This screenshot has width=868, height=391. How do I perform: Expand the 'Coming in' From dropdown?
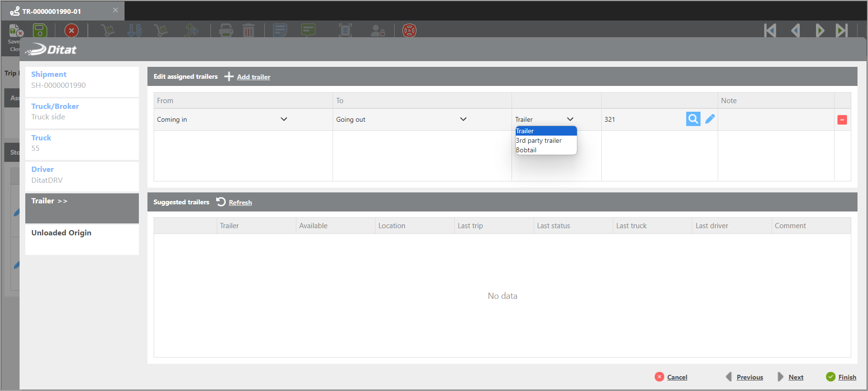[283, 119]
